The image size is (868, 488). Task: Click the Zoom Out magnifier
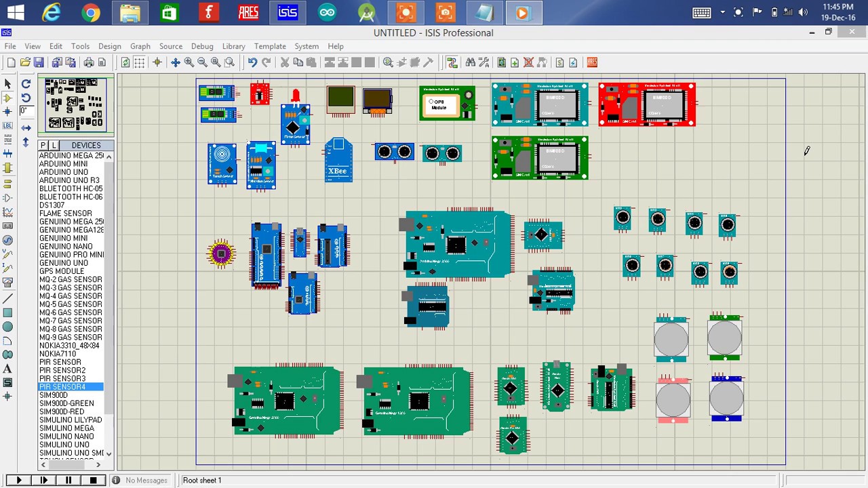click(202, 62)
